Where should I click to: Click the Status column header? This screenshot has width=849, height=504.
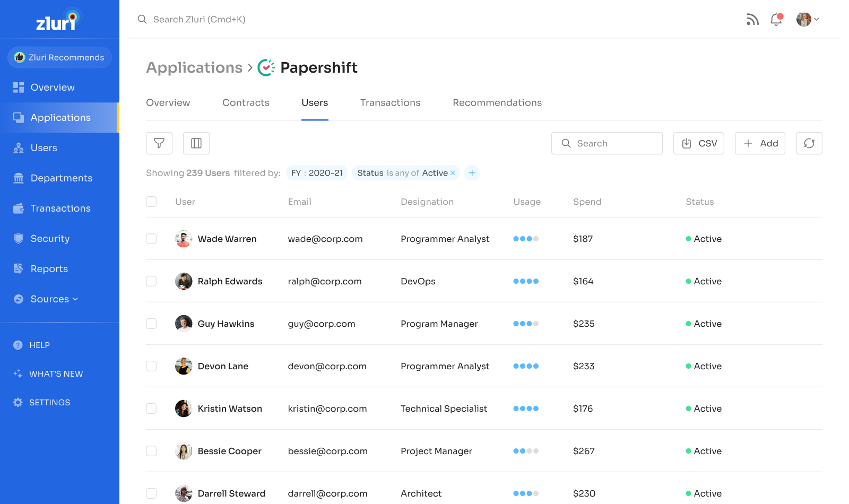(x=700, y=202)
